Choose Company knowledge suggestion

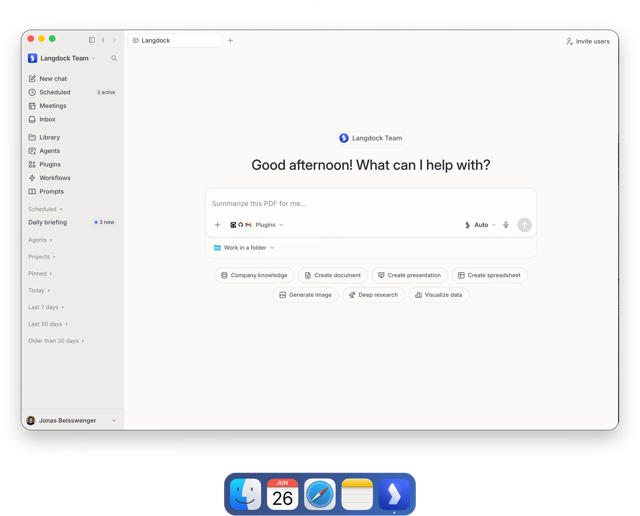pos(254,275)
